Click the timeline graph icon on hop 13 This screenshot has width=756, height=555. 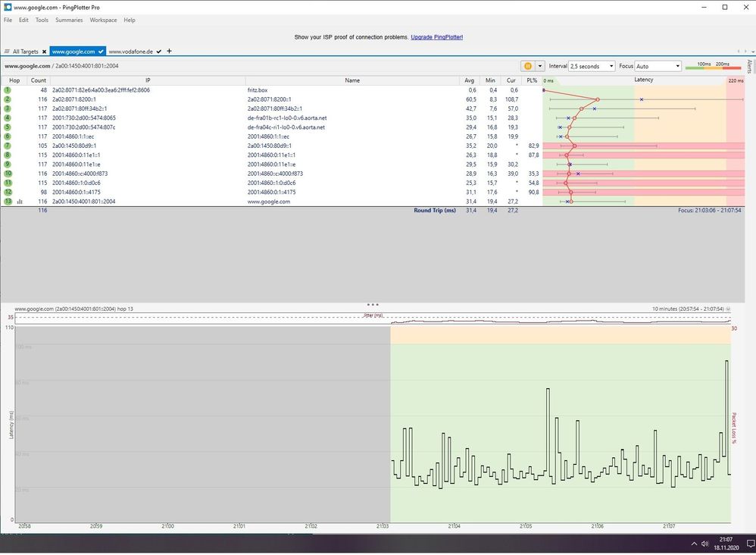(20, 202)
